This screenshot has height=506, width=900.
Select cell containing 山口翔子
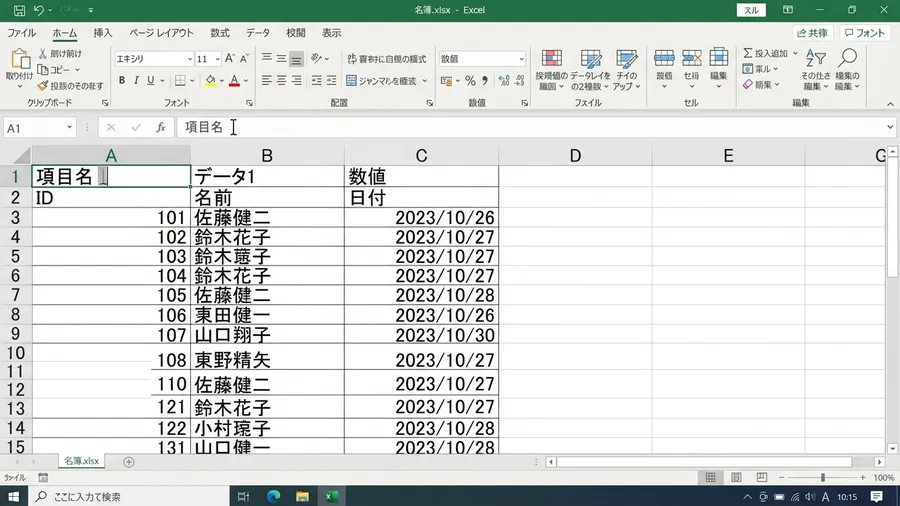tap(267, 334)
